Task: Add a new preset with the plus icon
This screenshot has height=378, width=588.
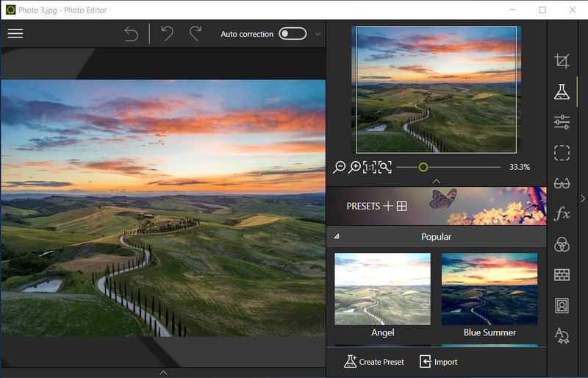Action: click(388, 206)
